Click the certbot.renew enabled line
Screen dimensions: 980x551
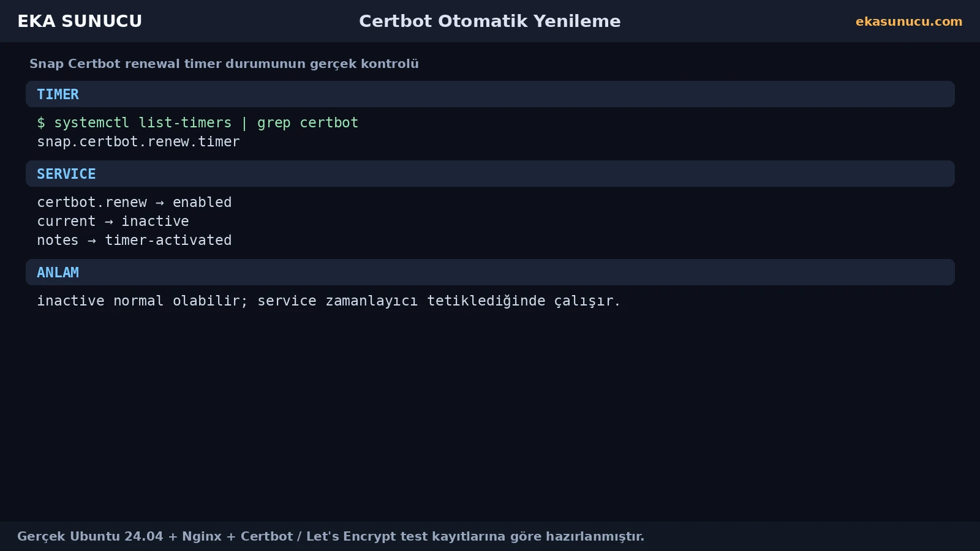coord(134,203)
